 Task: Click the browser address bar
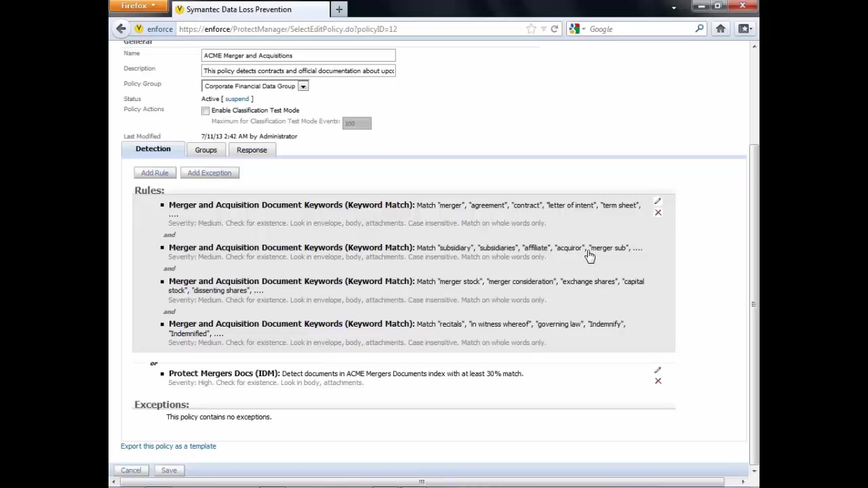pos(353,29)
